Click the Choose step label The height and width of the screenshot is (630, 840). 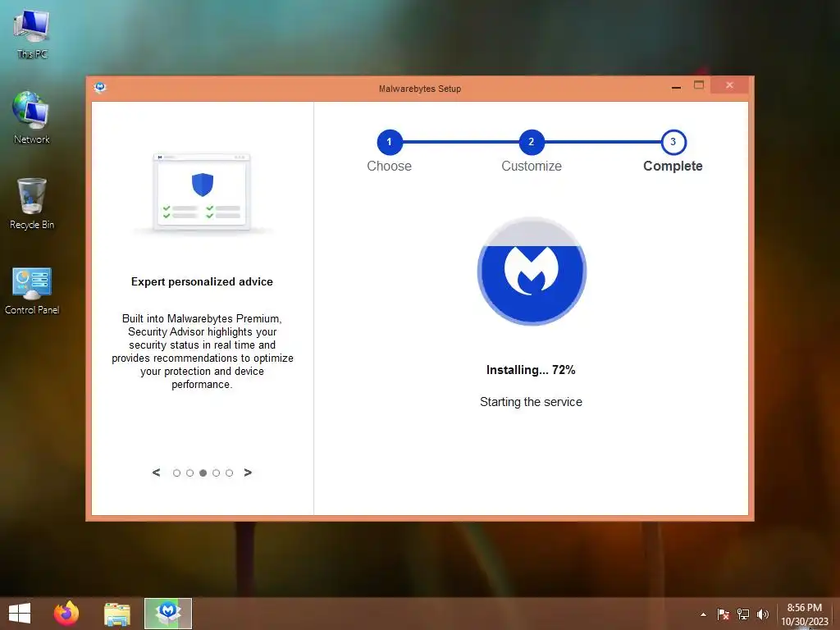(390, 166)
